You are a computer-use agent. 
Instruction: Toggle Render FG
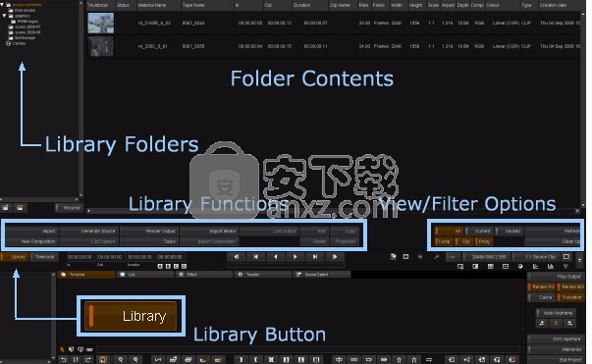coord(542,287)
